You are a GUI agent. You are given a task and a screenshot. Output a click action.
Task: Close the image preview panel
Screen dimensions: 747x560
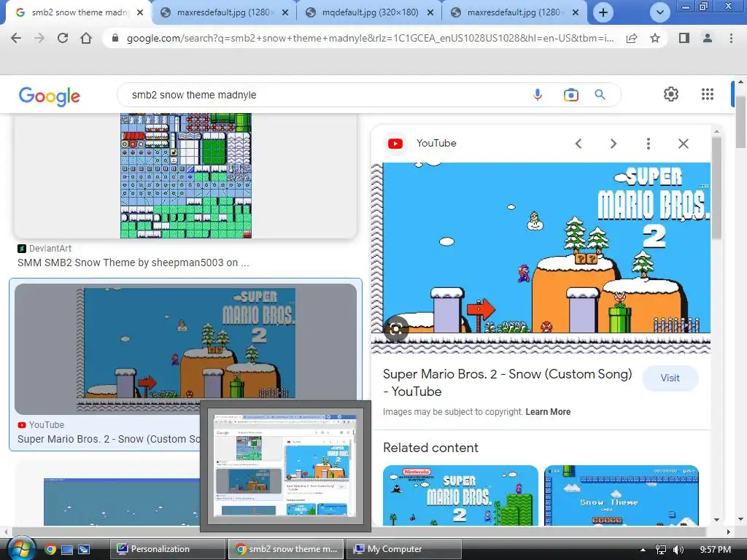coord(683,144)
